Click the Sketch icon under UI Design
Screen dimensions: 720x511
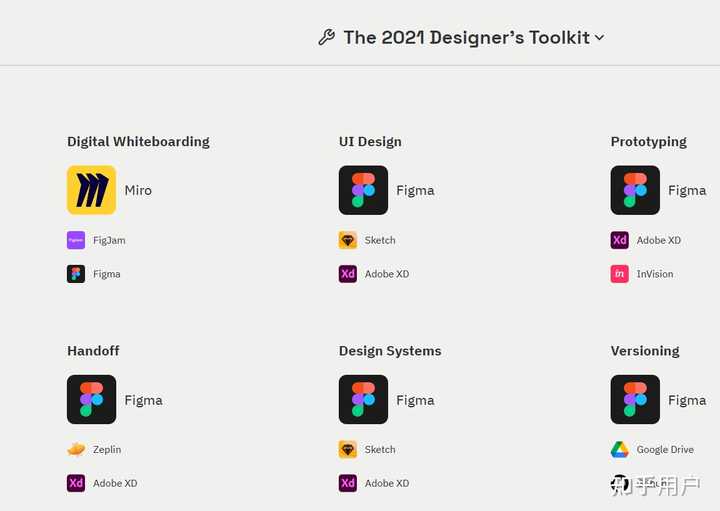348,240
